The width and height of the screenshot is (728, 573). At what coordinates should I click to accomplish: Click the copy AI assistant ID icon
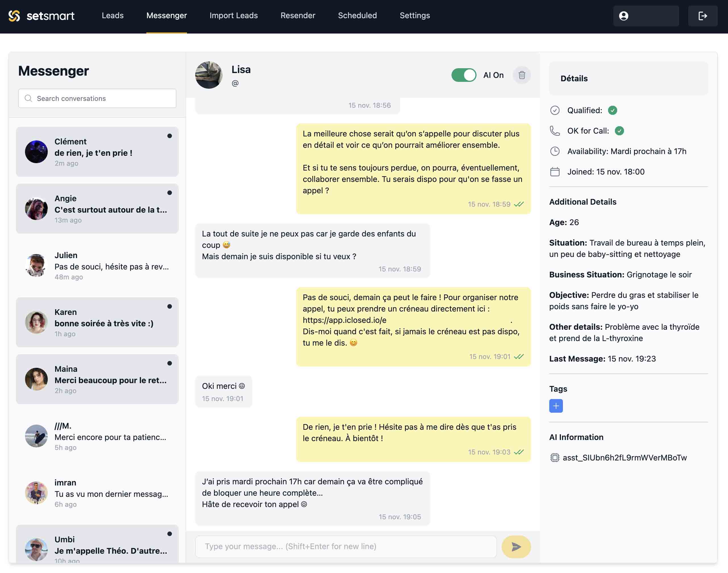pyautogui.click(x=554, y=457)
